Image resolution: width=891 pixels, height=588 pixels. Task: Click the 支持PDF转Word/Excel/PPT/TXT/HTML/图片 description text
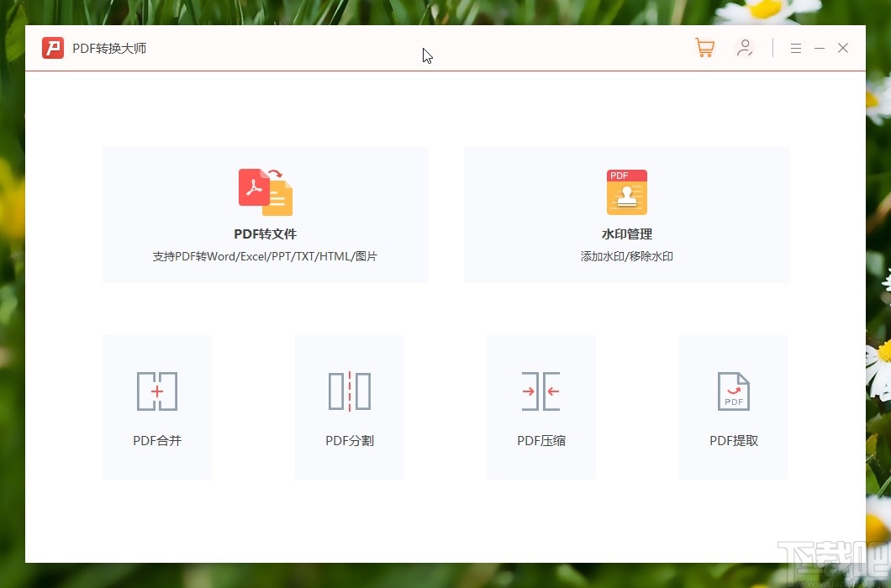pyautogui.click(x=265, y=256)
